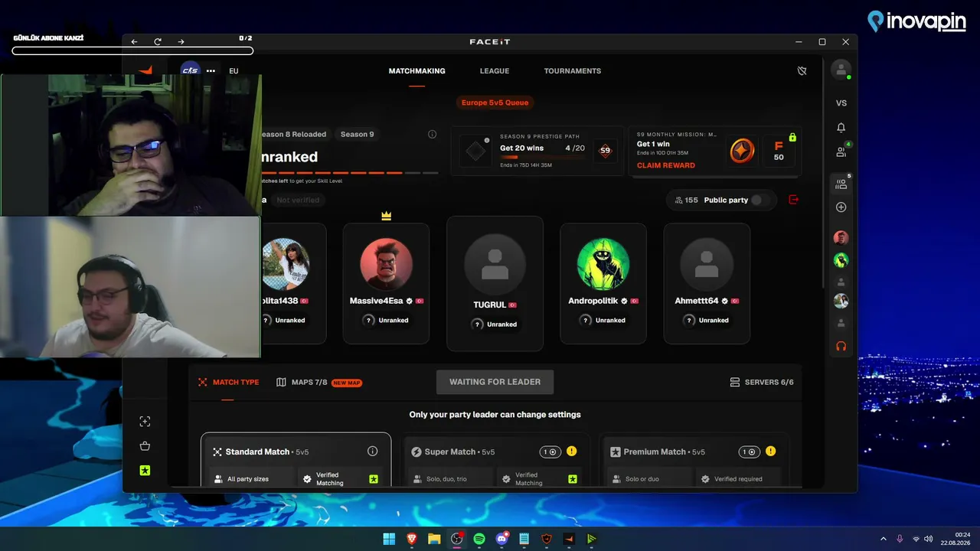The image size is (980, 551).
Task: Open the party panel icon
Action: pos(841,184)
